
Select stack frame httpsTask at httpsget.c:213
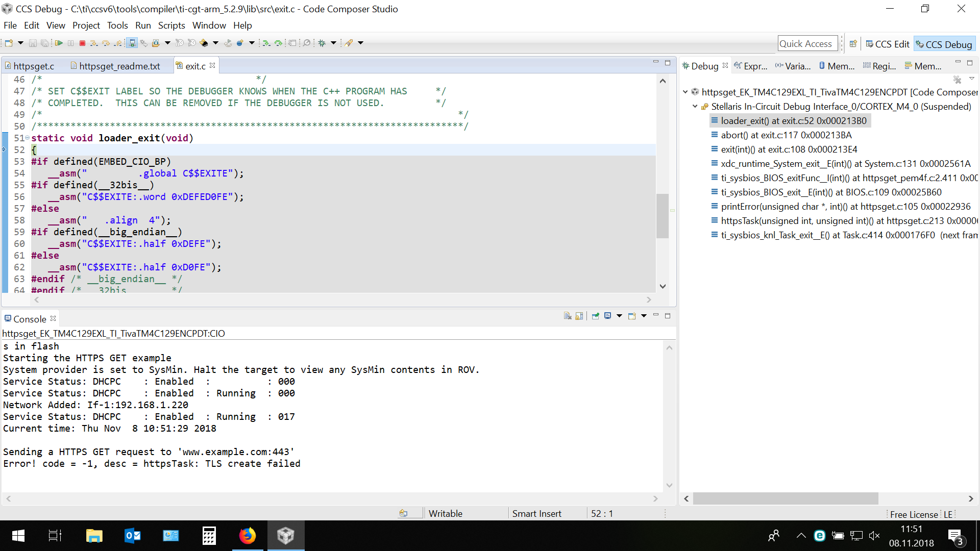click(844, 221)
